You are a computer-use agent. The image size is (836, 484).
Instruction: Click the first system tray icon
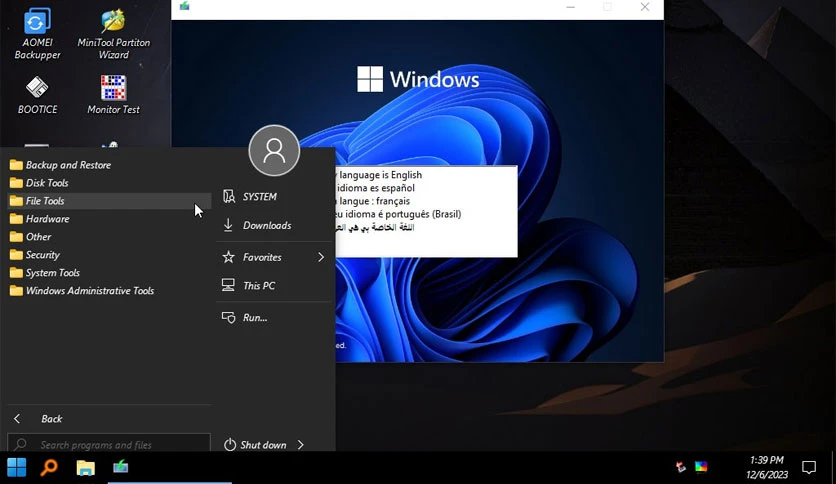680,467
